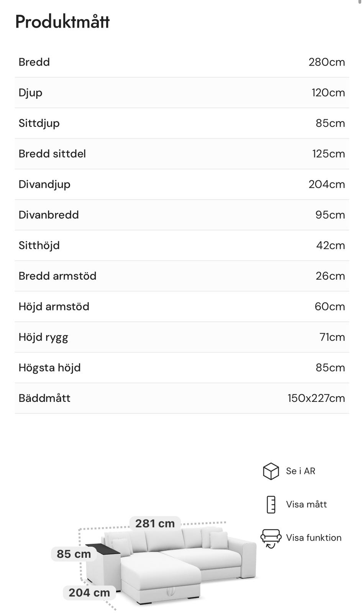This screenshot has height=613, width=364.
Task: Click the Sitthöjd value 42cm
Action: 330,246
